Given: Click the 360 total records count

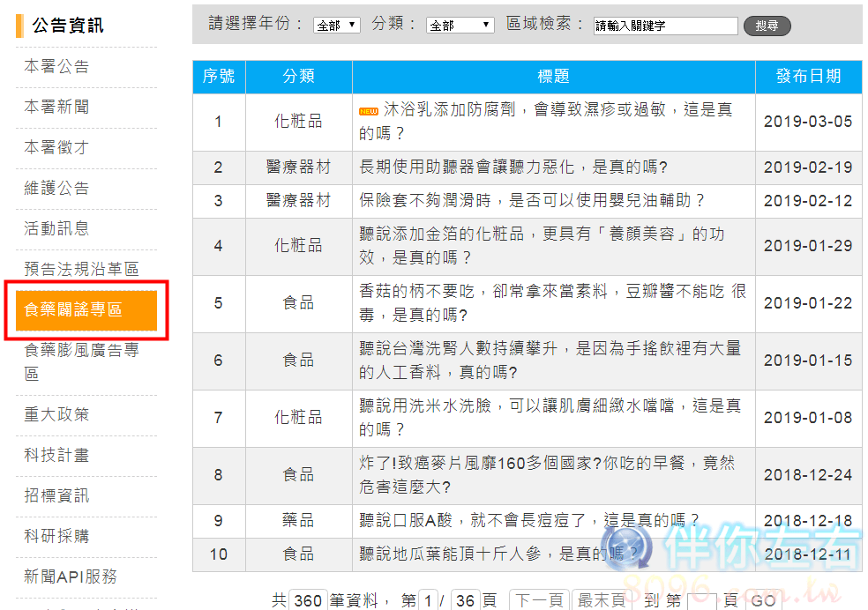Looking at the screenshot, I should coord(308,600).
